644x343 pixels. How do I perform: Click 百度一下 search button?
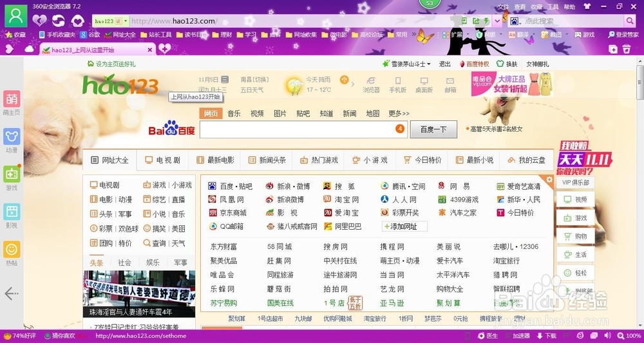coord(433,129)
